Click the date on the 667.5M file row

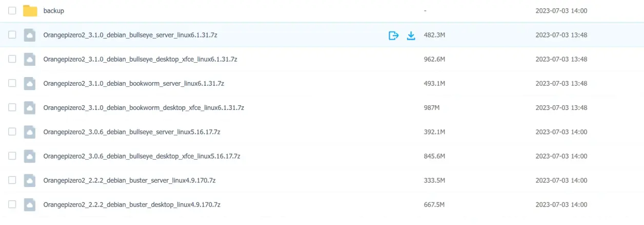561,204
